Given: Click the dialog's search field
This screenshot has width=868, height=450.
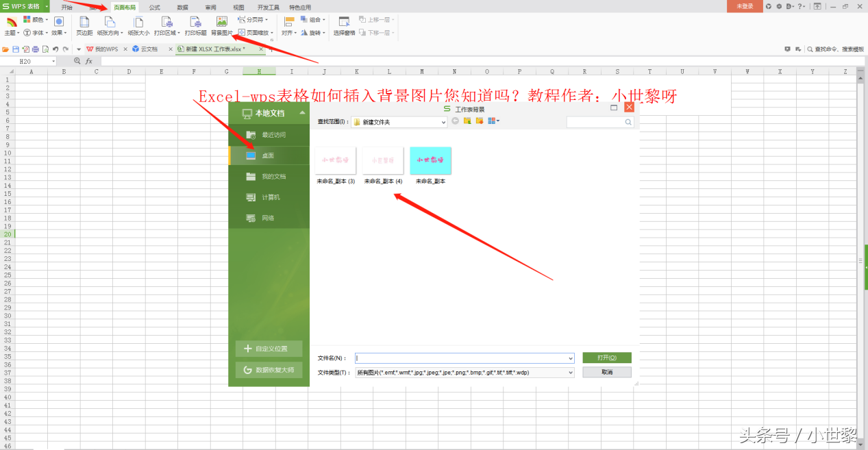Looking at the screenshot, I should (599, 122).
